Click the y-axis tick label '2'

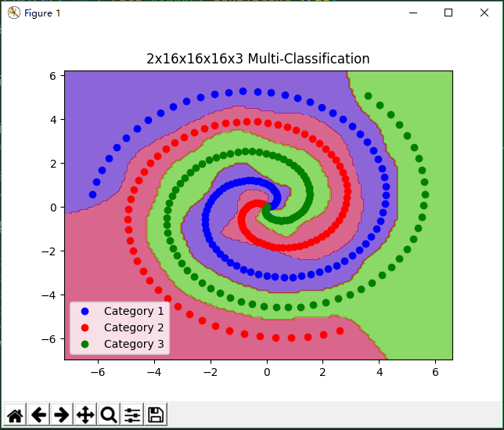(x=52, y=164)
